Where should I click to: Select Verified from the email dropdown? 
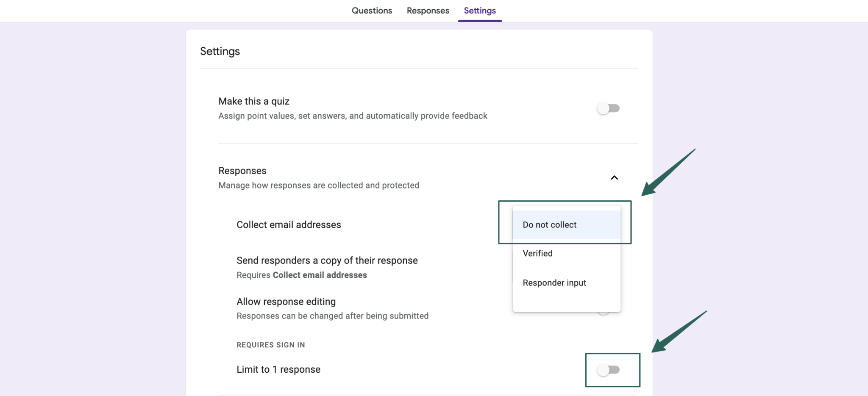pyautogui.click(x=537, y=253)
